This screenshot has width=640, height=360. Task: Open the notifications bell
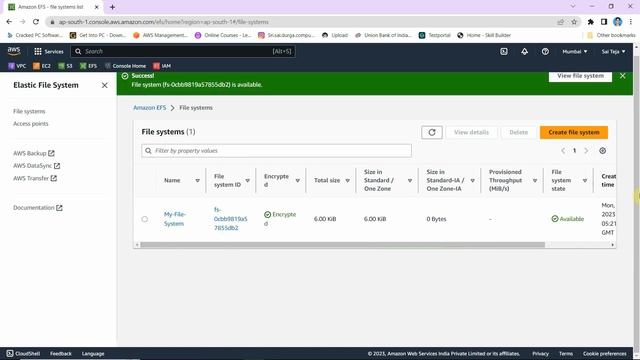coord(524,51)
